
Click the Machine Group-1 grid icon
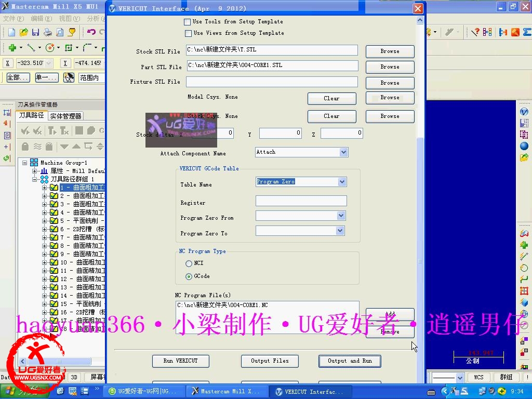(x=34, y=163)
